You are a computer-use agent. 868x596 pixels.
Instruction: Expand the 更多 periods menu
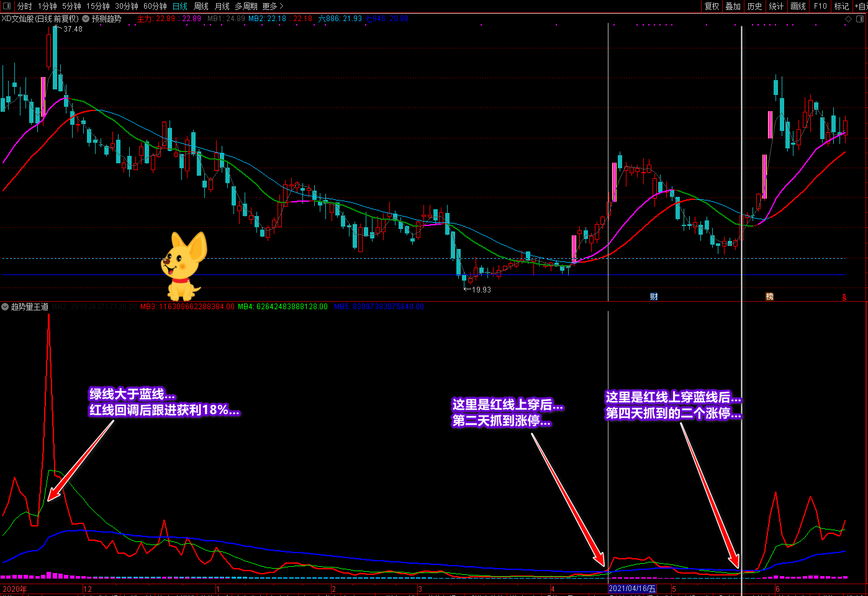coord(273,6)
